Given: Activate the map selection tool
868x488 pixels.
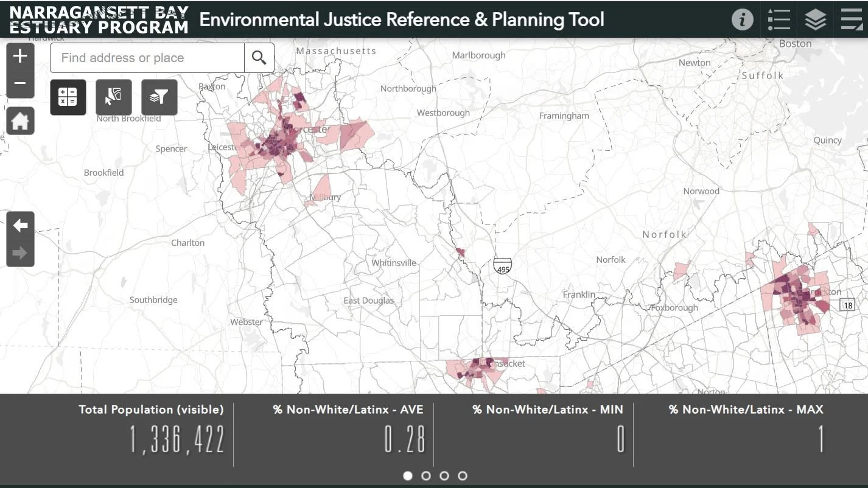Looking at the screenshot, I should [x=113, y=97].
